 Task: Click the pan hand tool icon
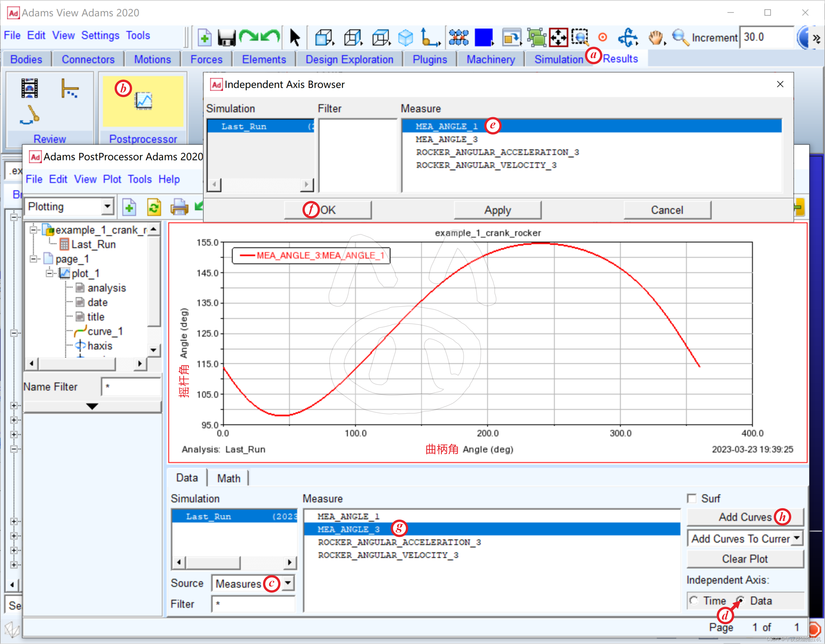[x=656, y=38]
